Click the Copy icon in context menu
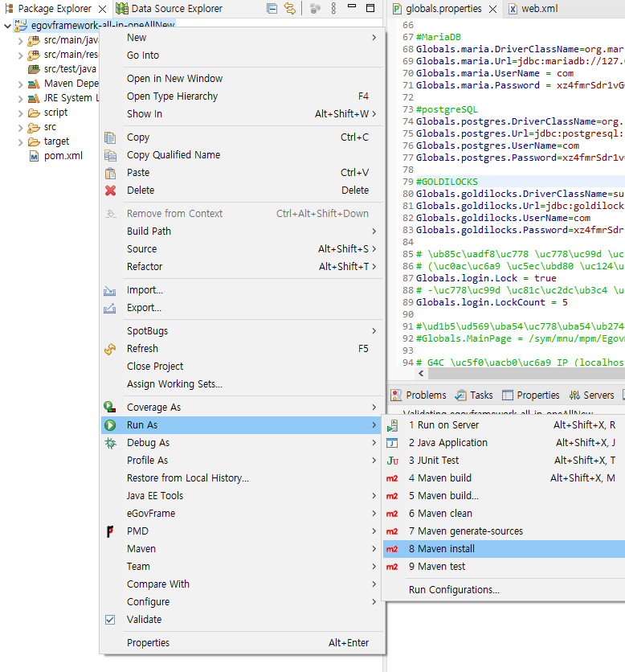The width and height of the screenshot is (625, 672). click(110, 137)
